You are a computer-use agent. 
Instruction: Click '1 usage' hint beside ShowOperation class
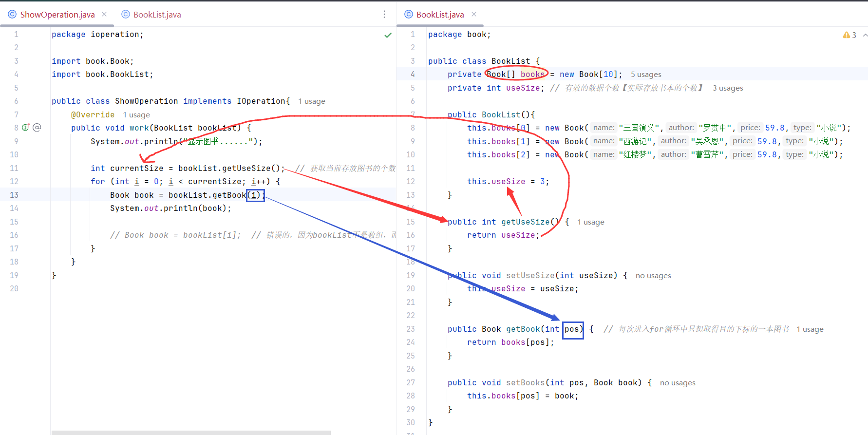coord(312,101)
